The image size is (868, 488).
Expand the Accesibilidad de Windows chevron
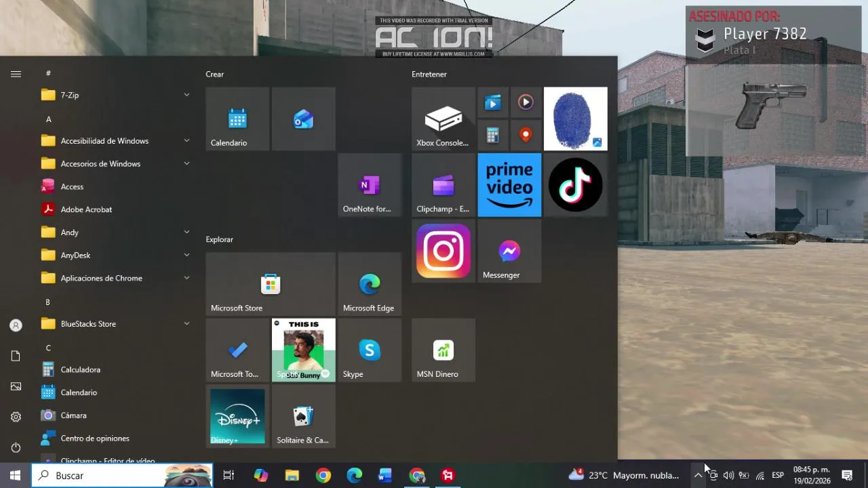pos(186,141)
